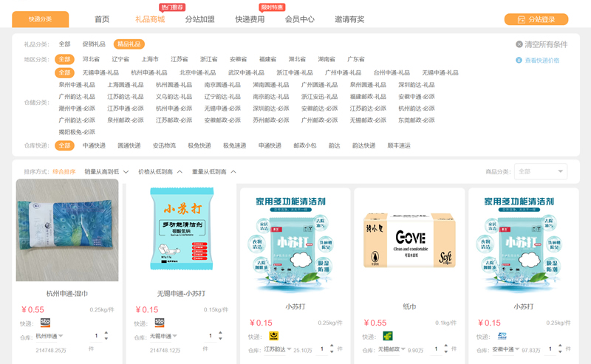Open the 邀请有奖 tab
591x364 pixels.
tap(349, 19)
